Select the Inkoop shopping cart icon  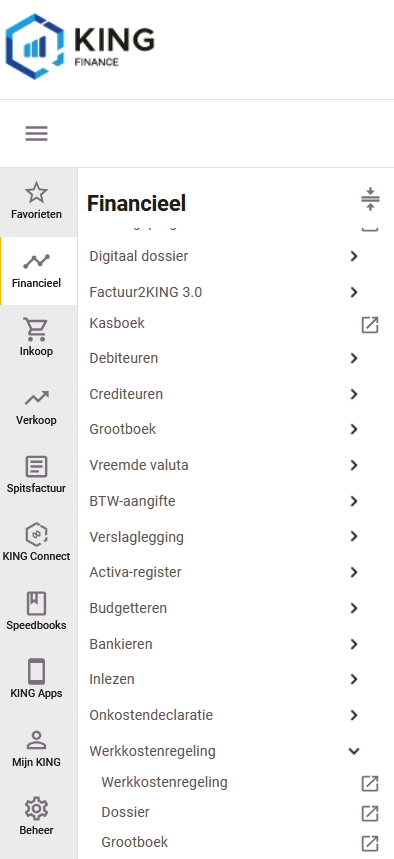click(36, 330)
